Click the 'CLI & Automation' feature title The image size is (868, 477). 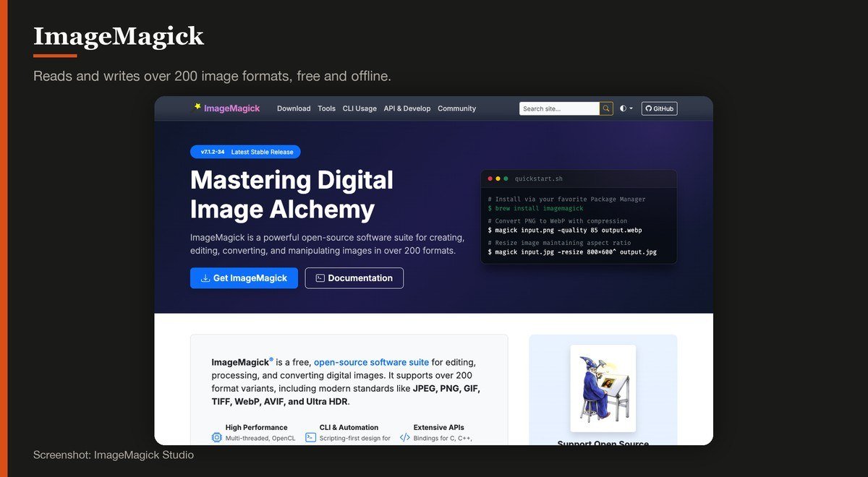click(349, 427)
